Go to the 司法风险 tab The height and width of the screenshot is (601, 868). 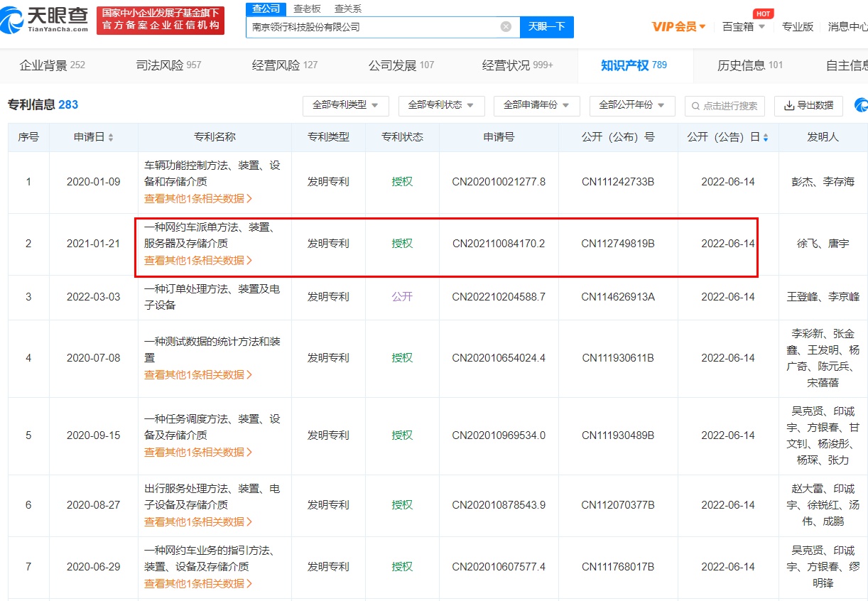[168, 65]
